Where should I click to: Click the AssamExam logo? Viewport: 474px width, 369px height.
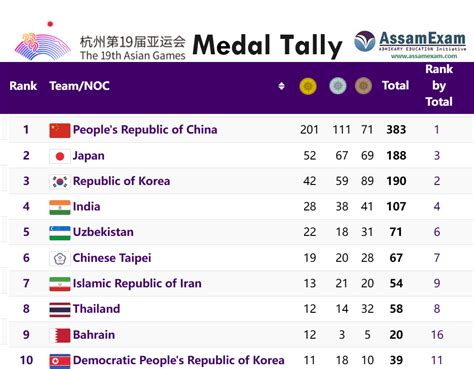(x=410, y=45)
